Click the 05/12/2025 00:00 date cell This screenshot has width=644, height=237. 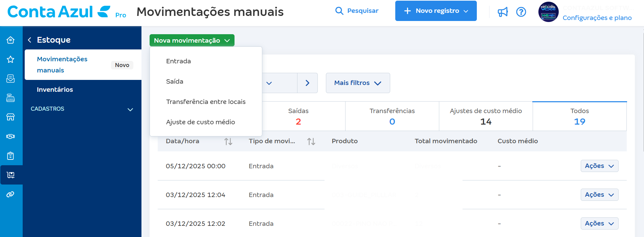[195, 166]
